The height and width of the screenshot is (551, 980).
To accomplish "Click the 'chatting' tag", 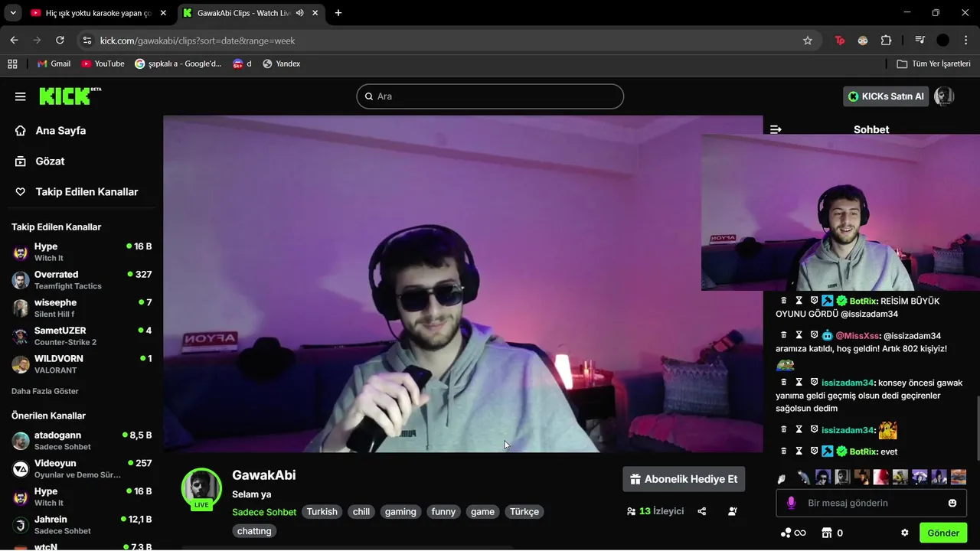I will tap(254, 531).
